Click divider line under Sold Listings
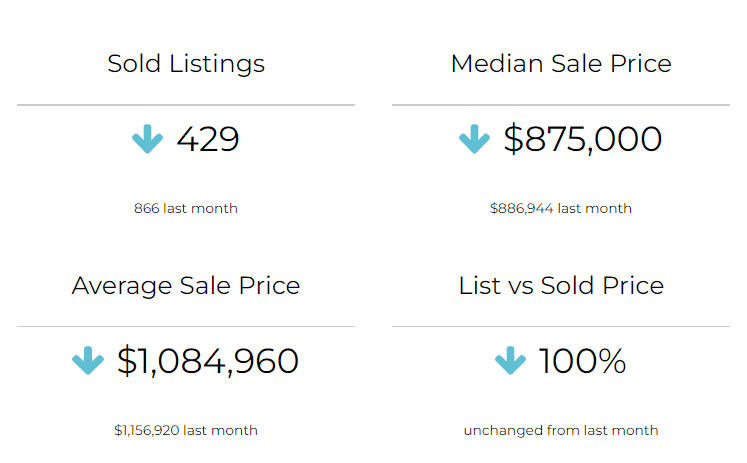The width and height of the screenshot is (747, 463). pyautogui.click(x=186, y=105)
